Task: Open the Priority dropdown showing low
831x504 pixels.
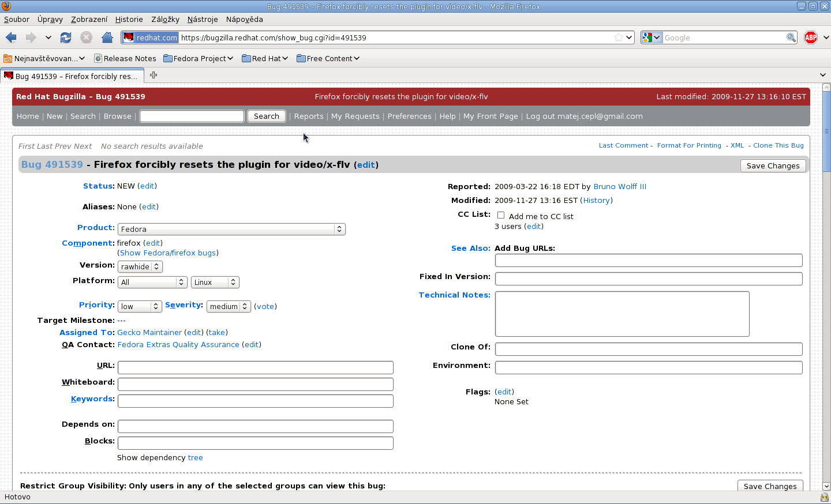Action: click(x=140, y=306)
